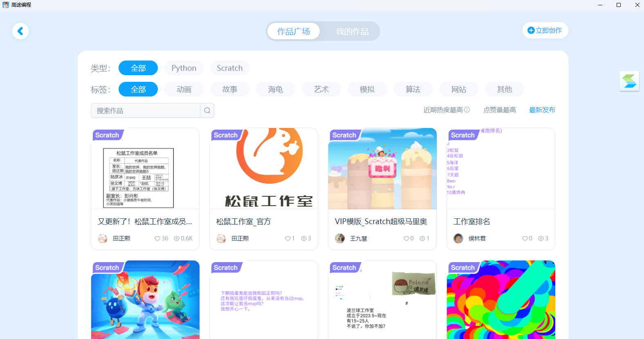The image size is (644, 339).
Task: Click the info icon beside 近期热度最高
Action: coord(467,110)
